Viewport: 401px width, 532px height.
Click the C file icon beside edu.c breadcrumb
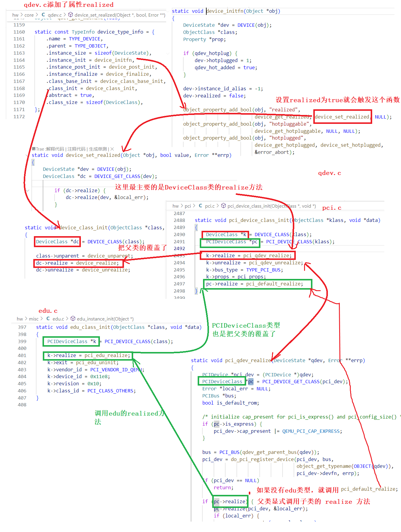[x=48, y=319]
